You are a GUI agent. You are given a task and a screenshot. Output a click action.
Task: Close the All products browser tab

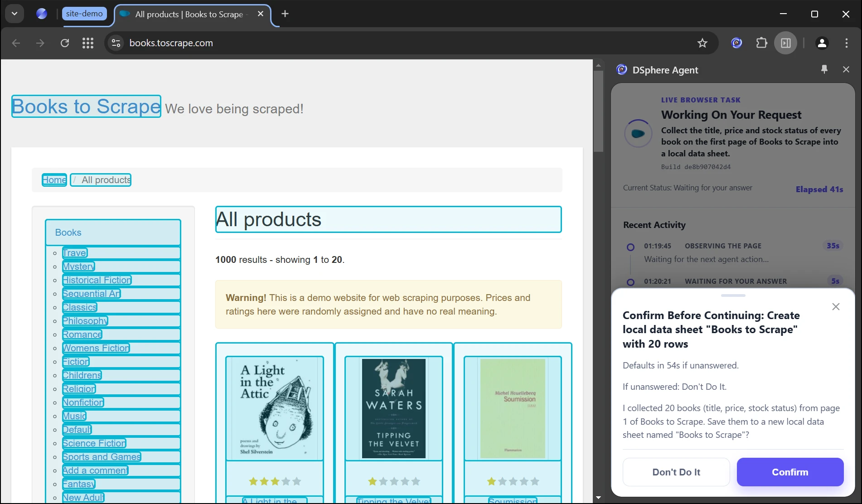(261, 14)
